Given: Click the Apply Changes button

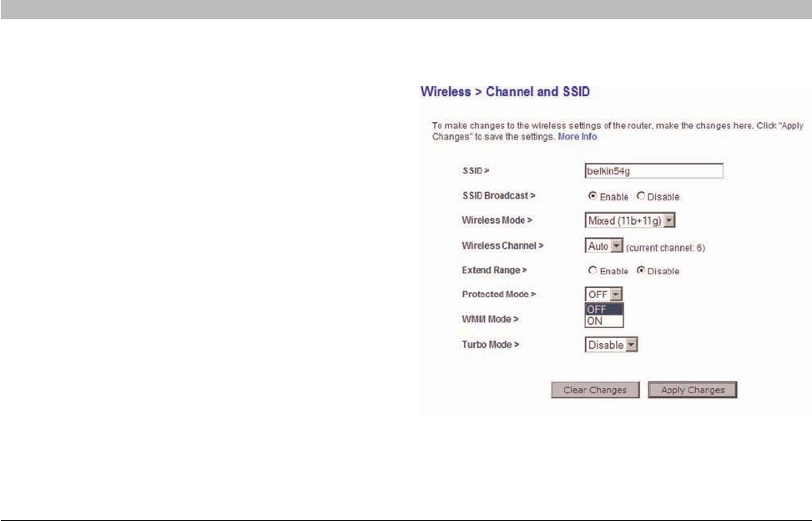Looking at the screenshot, I should (693, 390).
